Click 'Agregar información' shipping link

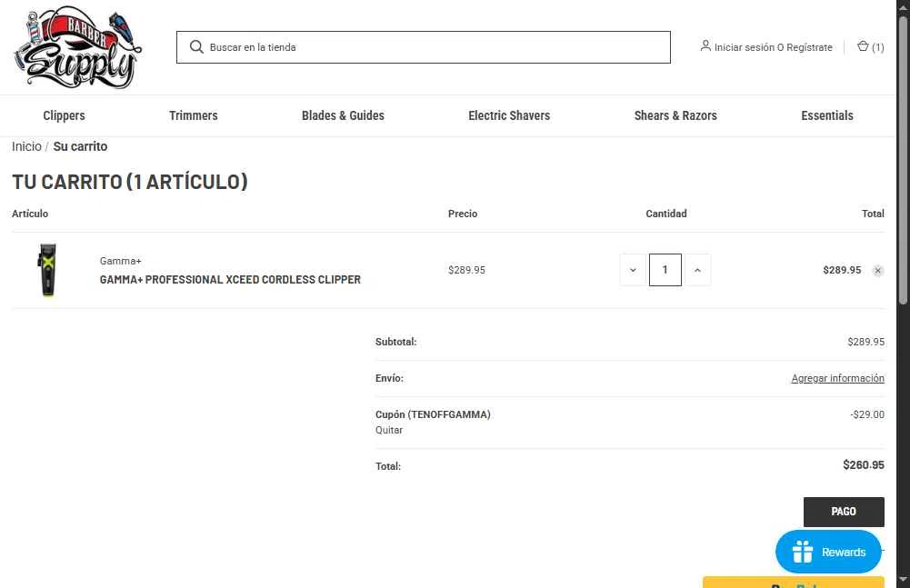point(837,378)
